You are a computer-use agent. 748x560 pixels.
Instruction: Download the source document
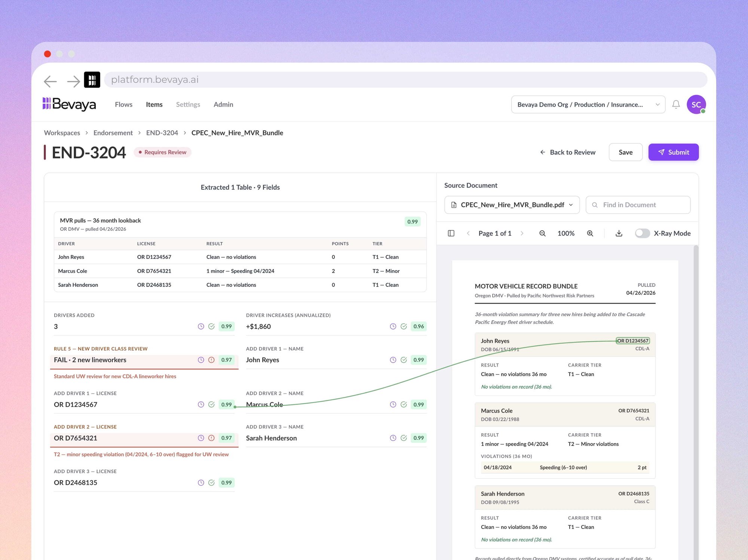(x=619, y=233)
